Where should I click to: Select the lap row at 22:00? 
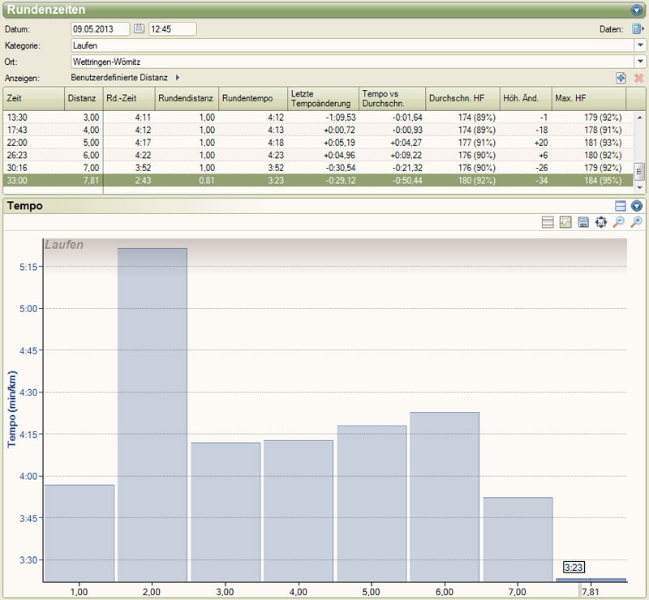318,143
